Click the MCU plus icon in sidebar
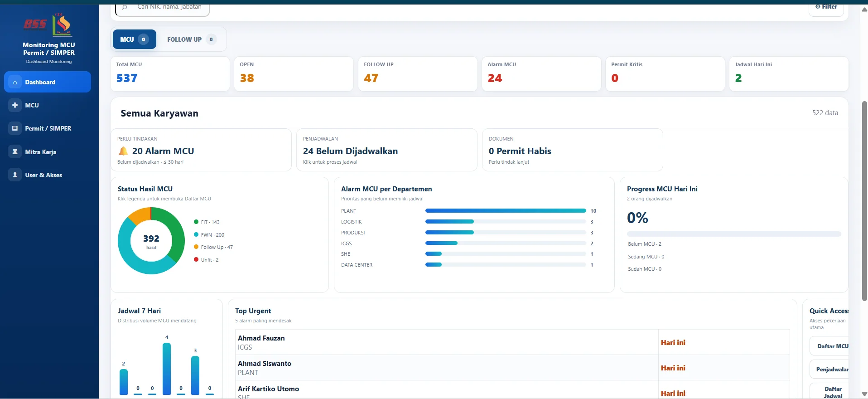Screen dimensions: 868x399 15,105
